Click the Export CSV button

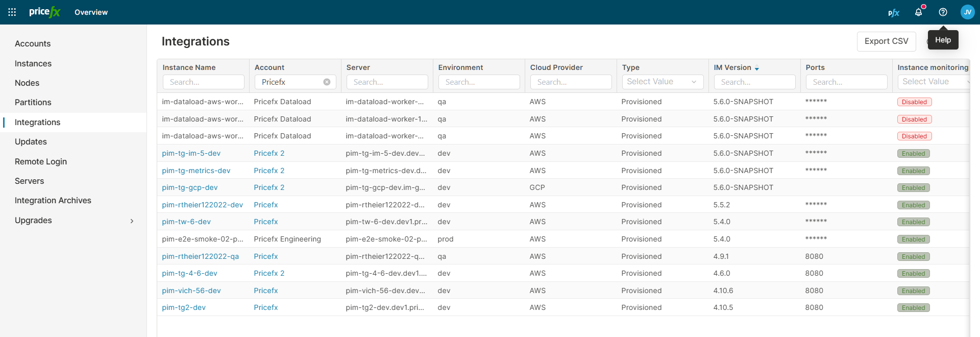[x=886, y=41]
